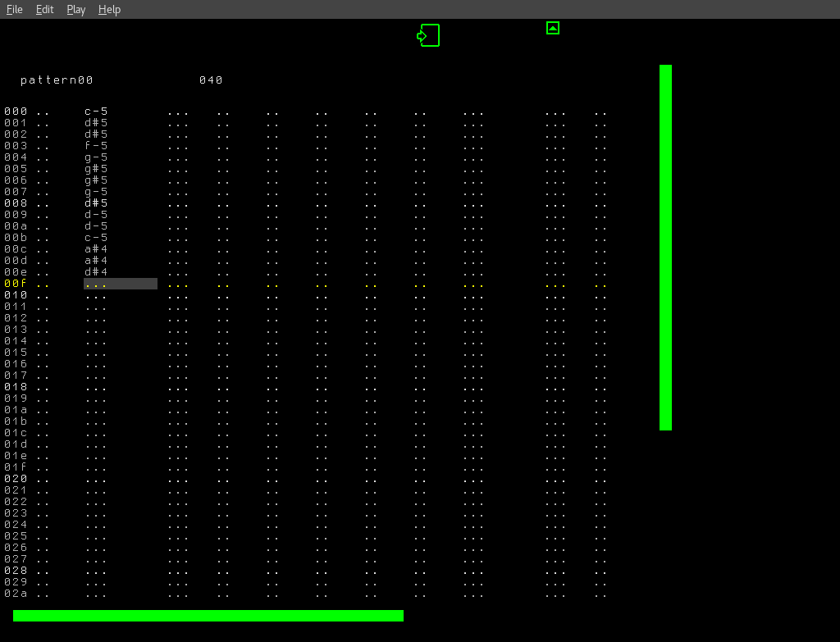Click row number 010 in the left column

coord(15,294)
